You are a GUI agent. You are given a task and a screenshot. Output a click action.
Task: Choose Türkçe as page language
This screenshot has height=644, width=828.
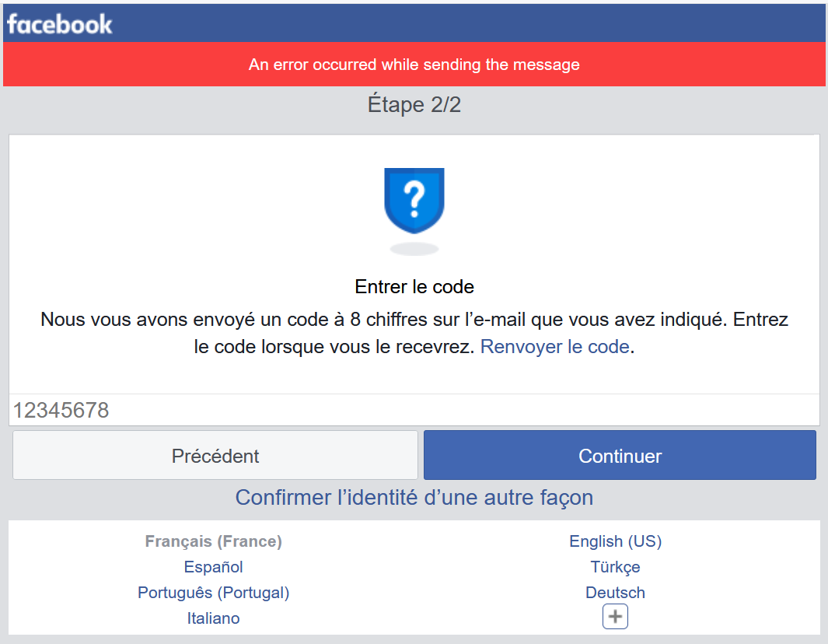615,567
